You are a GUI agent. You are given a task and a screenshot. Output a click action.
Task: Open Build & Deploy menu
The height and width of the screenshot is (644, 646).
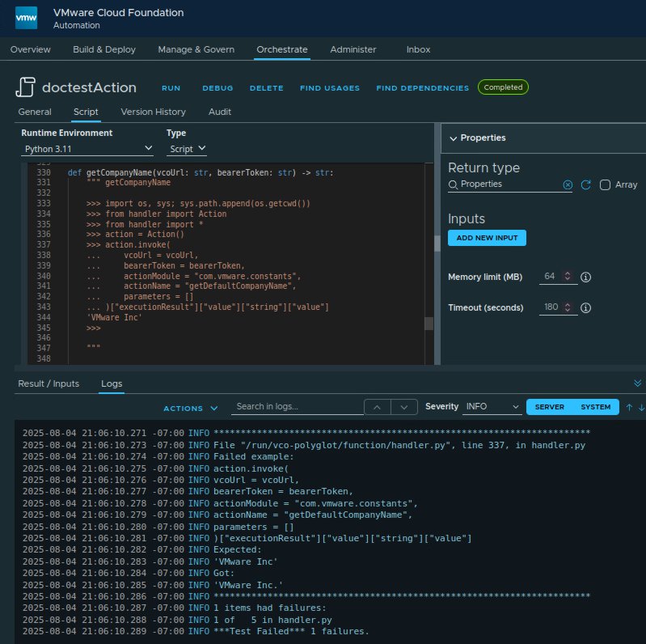pos(104,49)
